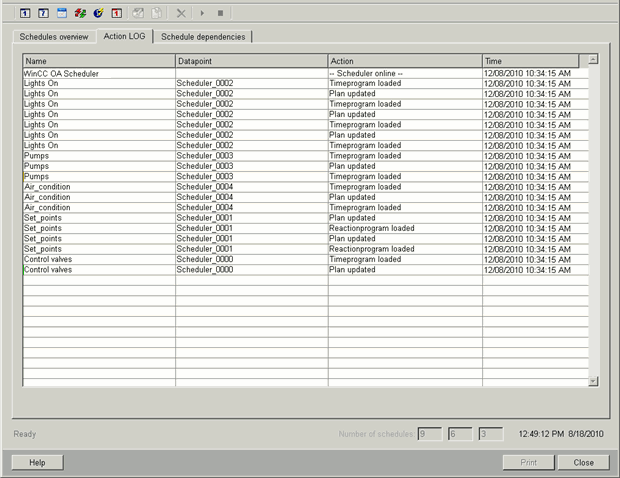Click the Help button
620x478 pixels.
tap(37, 463)
